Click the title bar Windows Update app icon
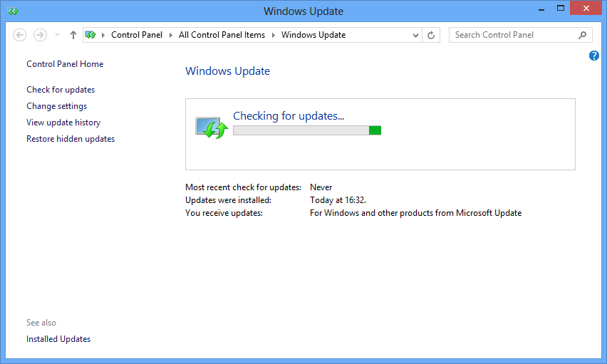This screenshot has width=607, height=364. click(13, 11)
